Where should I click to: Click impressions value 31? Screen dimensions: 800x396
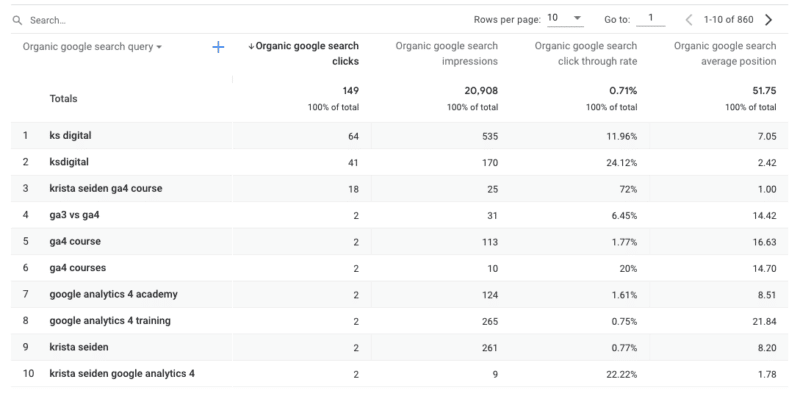493,216
